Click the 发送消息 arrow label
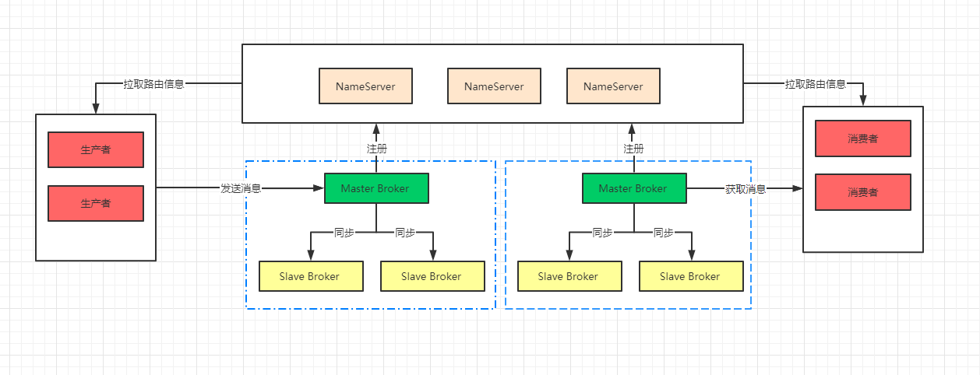The height and width of the screenshot is (375, 980). point(241,188)
